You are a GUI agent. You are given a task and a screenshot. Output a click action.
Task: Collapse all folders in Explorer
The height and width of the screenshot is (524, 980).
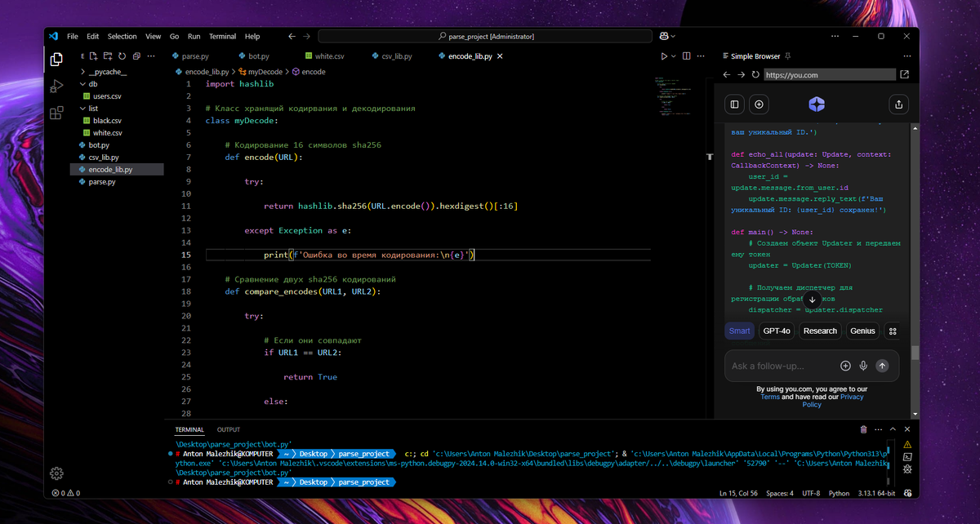[136, 56]
